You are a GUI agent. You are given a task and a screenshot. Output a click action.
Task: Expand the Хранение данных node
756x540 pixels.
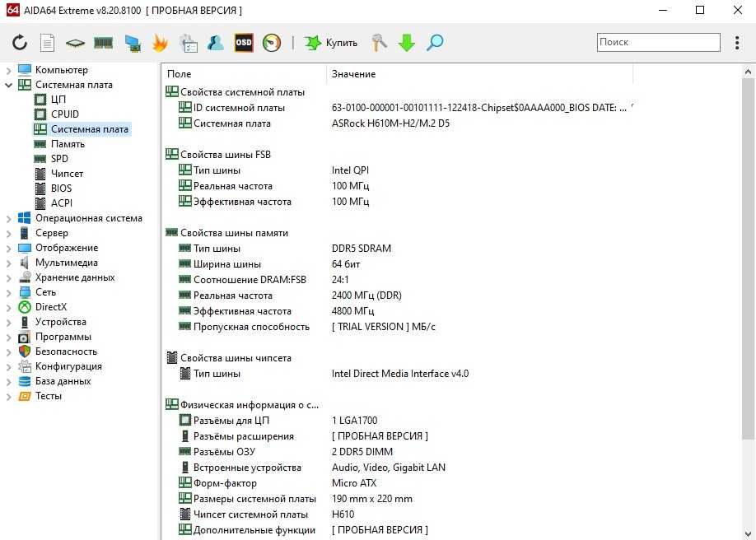(x=9, y=278)
